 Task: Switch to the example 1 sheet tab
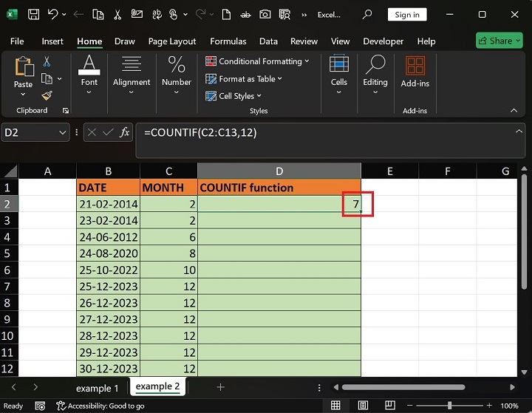[97, 388]
